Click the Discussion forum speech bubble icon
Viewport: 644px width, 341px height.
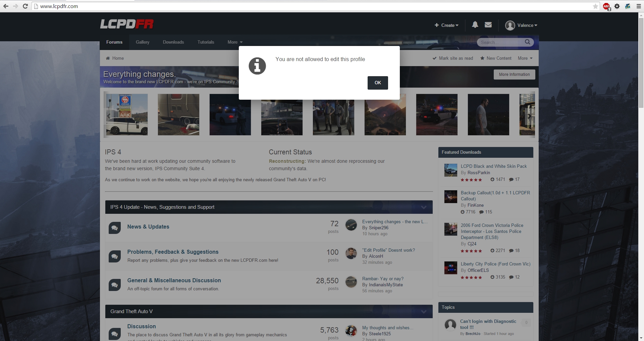pos(115,334)
